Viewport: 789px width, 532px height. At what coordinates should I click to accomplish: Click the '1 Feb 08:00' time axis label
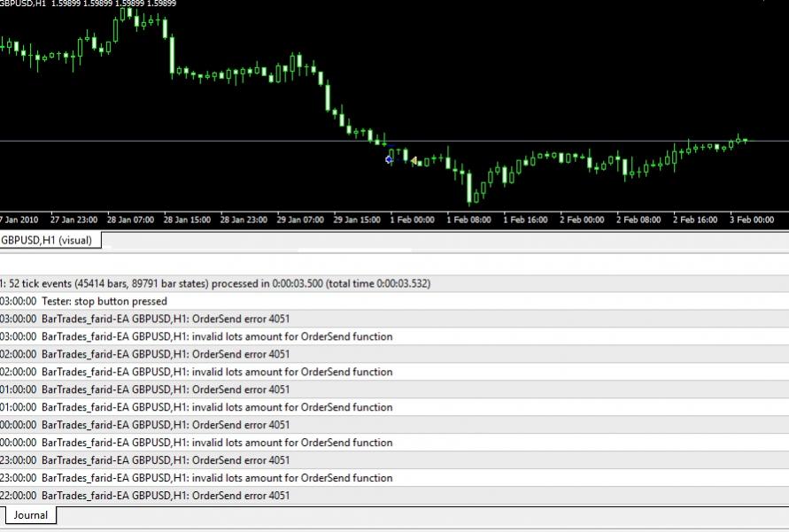(x=468, y=220)
